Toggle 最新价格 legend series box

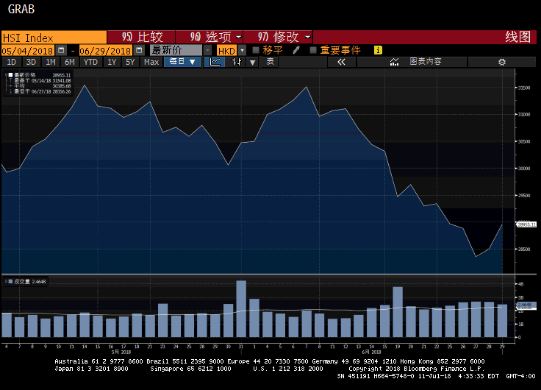coord(11,75)
